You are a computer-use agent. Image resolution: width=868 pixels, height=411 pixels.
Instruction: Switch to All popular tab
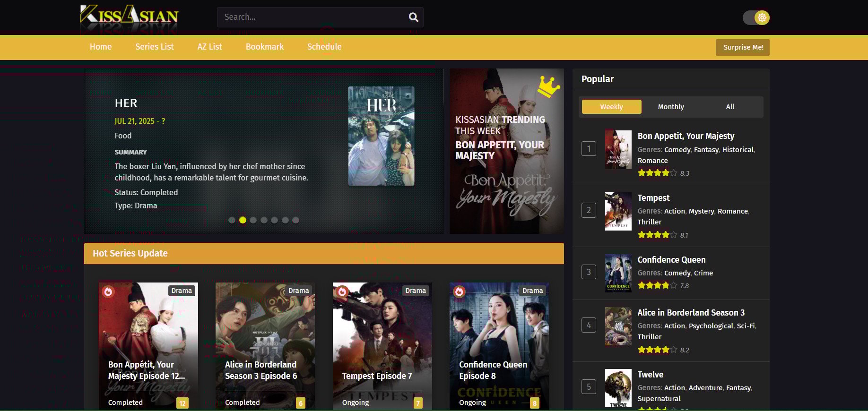click(729, 107)
